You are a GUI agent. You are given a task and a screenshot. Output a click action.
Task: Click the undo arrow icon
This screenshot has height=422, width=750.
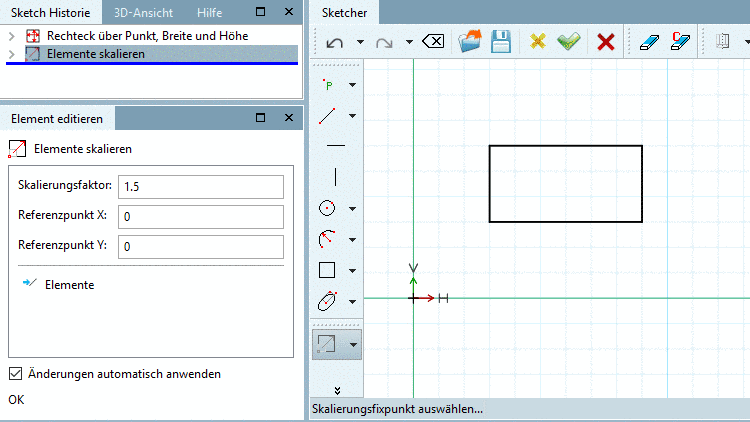[334, 43]
